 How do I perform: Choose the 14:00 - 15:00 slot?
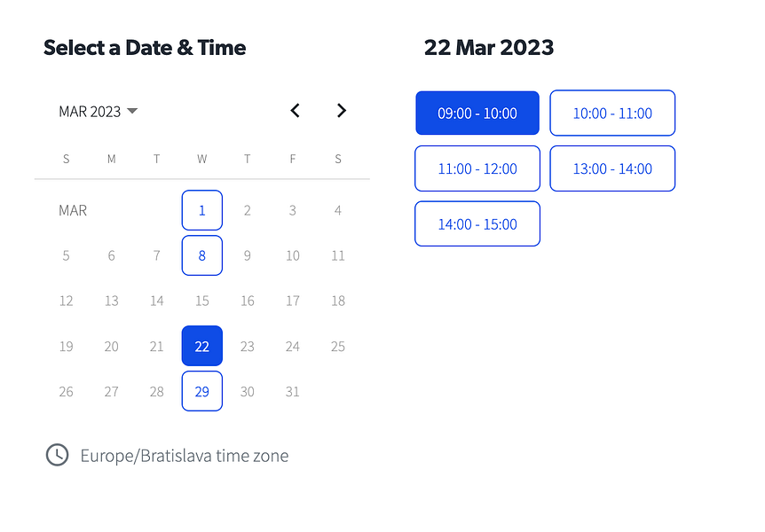pos(477,224)
